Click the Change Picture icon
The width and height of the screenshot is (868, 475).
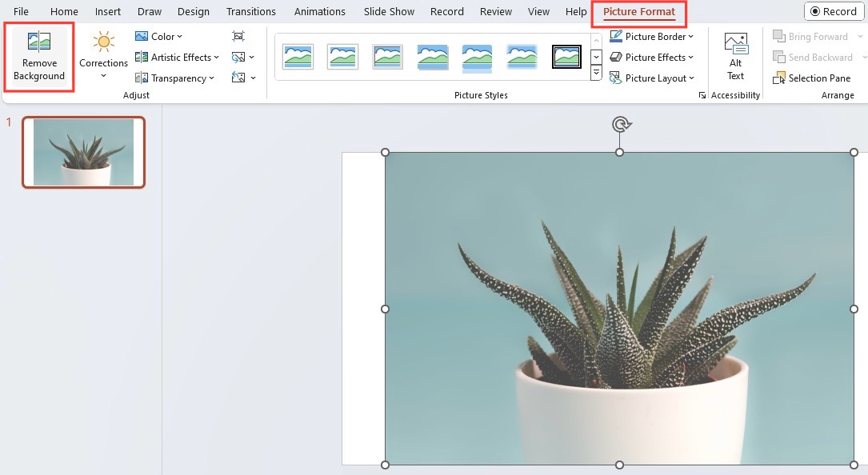(238, 57)
